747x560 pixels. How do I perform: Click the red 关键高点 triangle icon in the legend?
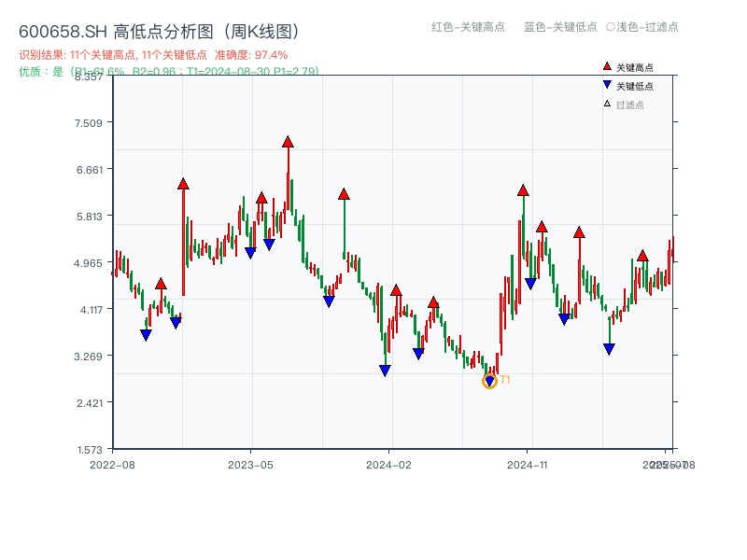tap(607, 66)
